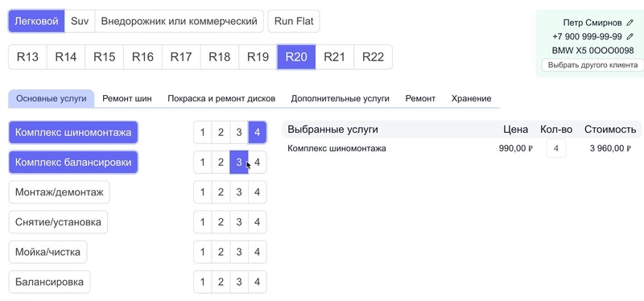
Task: Select Легковой vehicle type
Action: [x=36, y=22]
